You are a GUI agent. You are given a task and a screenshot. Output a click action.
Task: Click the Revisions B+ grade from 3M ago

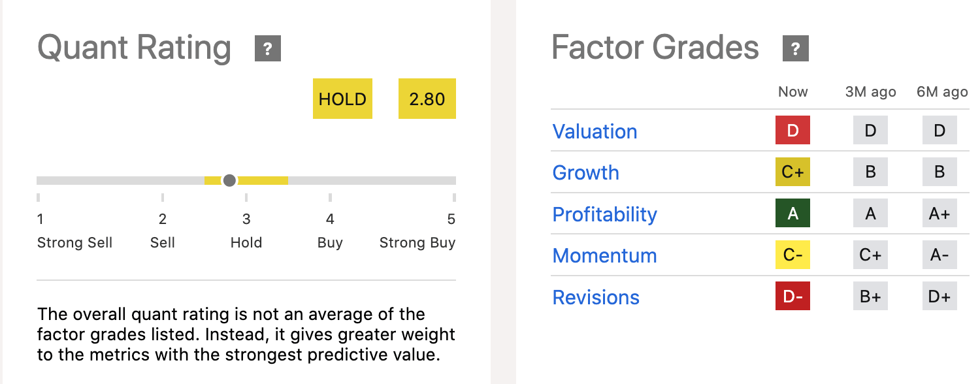[x=870, y=296]
